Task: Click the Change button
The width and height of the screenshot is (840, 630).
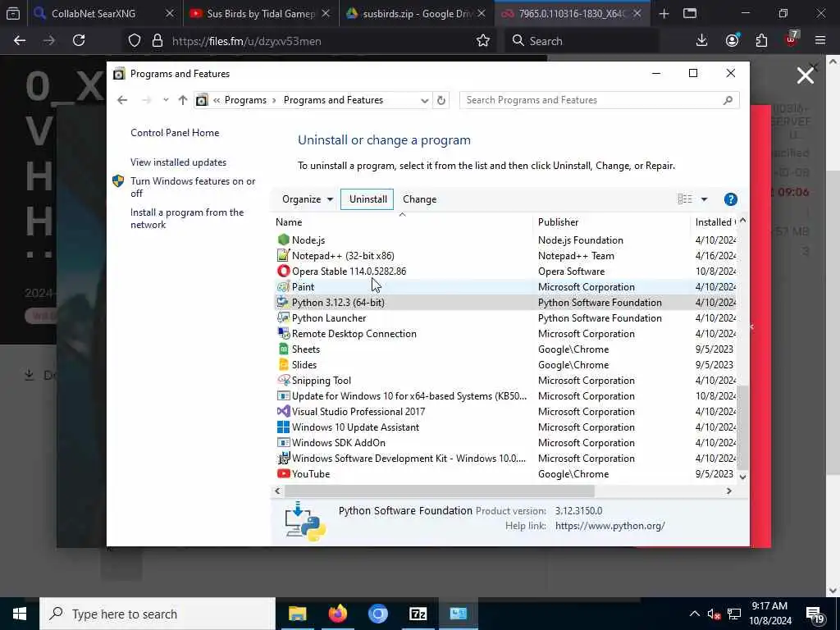Action: [x=419, y=199]
